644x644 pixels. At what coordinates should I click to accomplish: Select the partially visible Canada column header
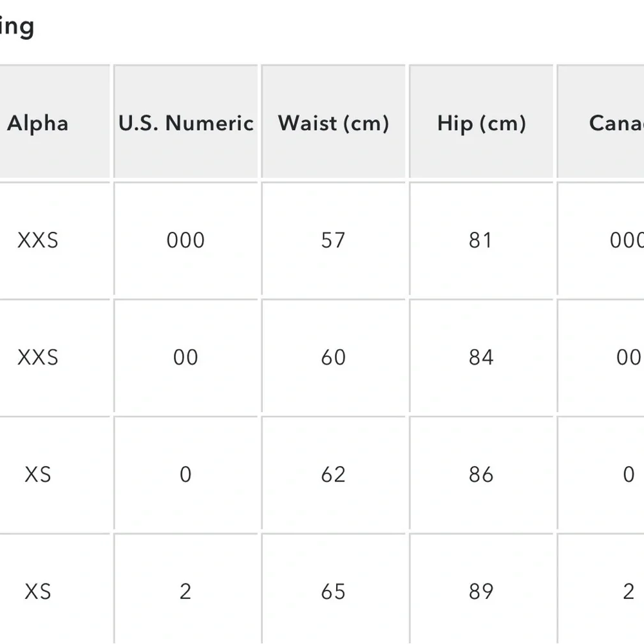(x=600, y=122)
